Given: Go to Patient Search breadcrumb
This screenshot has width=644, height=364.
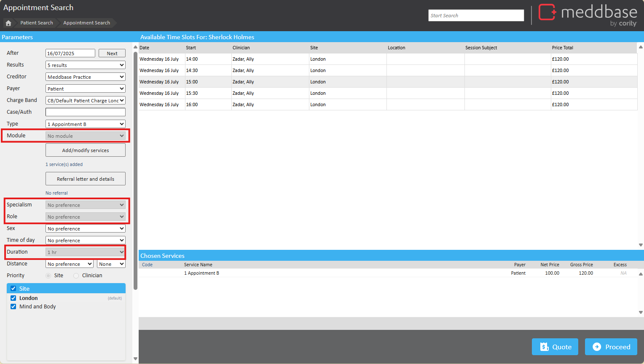Looking at the screenshot, I should (x=37, y=23).
